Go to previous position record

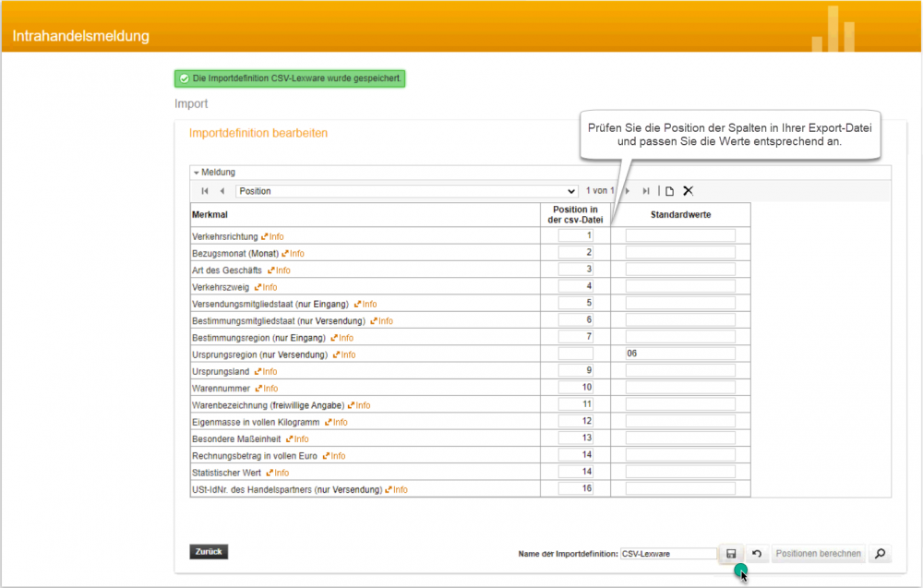pos(222,191)
